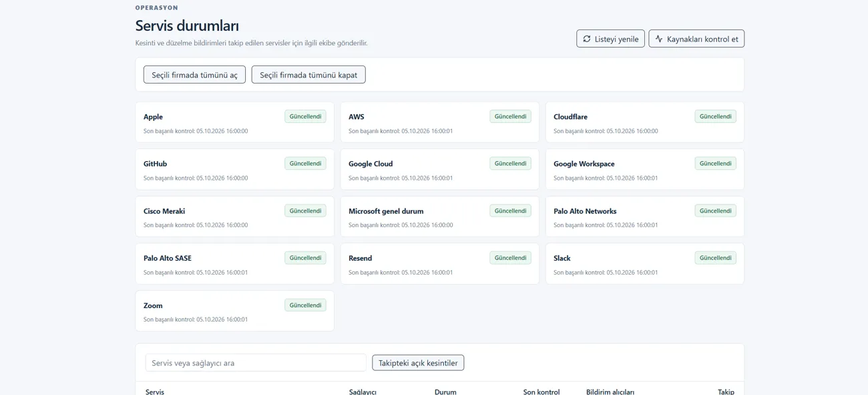Click the Son kontrol column header

coord(541,392)
